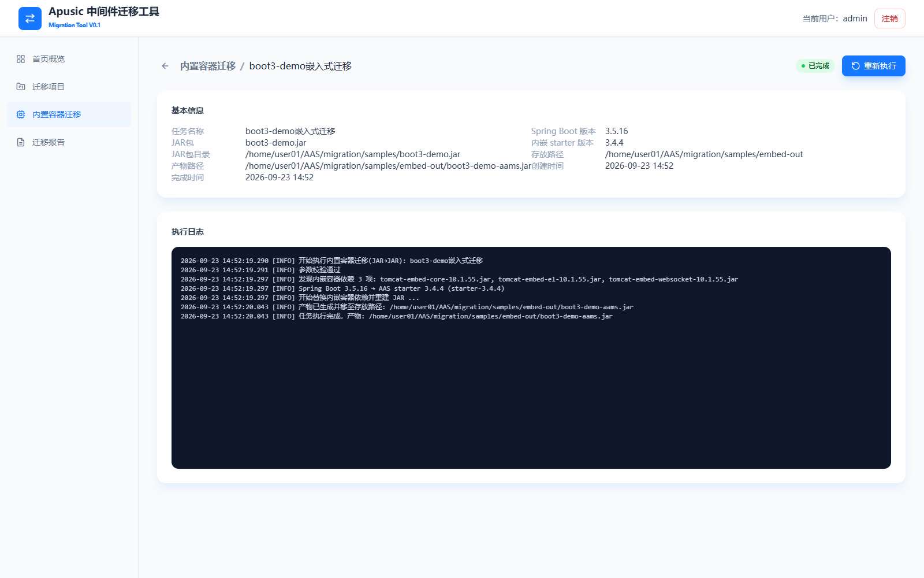Image resolution: width=924 pixels, height=578 pixels.
Task: Click the Apusic 中间件迁移工具 title
Action: coord(104,12)
